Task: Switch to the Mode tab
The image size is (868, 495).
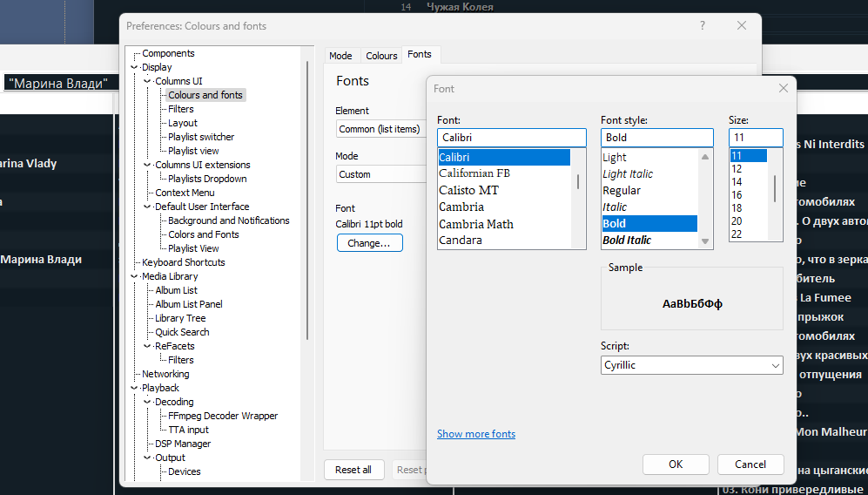Action: click(x=340, y=56)
